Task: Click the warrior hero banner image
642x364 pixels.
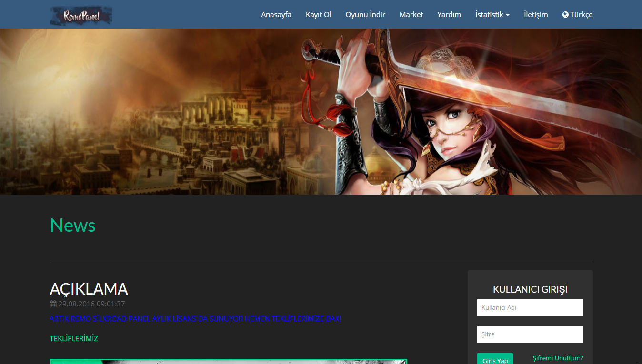Action: (x=321, y=111)
